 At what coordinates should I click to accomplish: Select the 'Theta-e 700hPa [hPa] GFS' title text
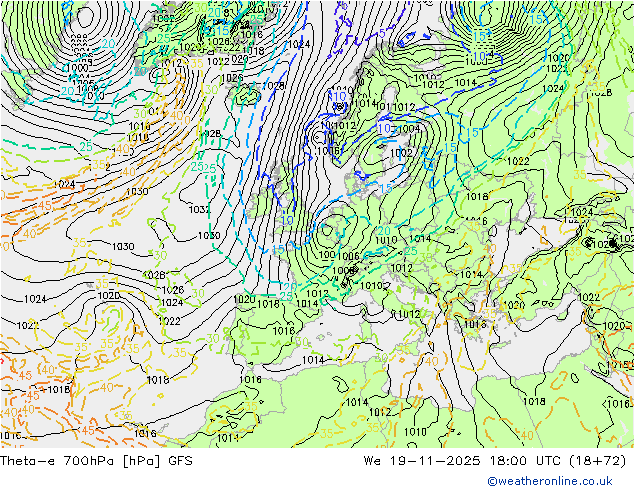point(96,461)
